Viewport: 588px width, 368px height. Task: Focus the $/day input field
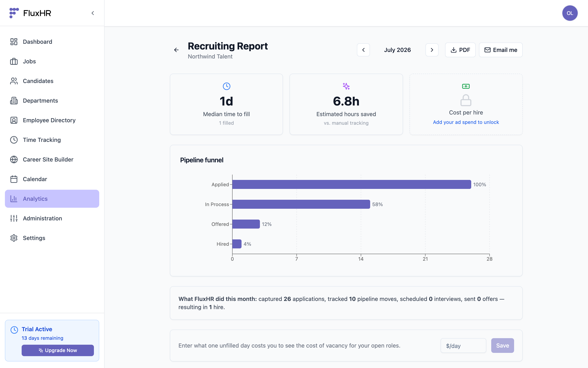click(463, 346)
